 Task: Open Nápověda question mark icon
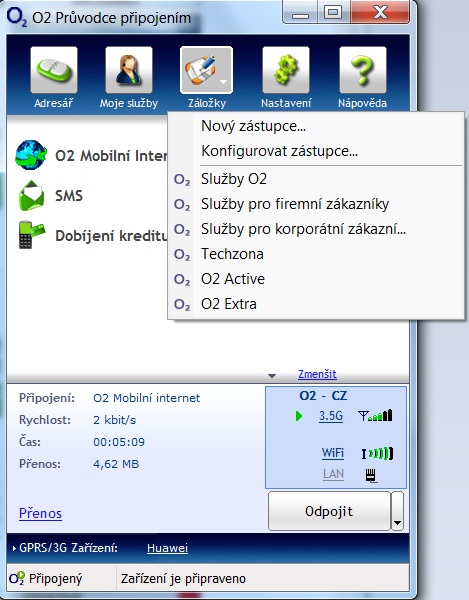(x=363, y=70)
